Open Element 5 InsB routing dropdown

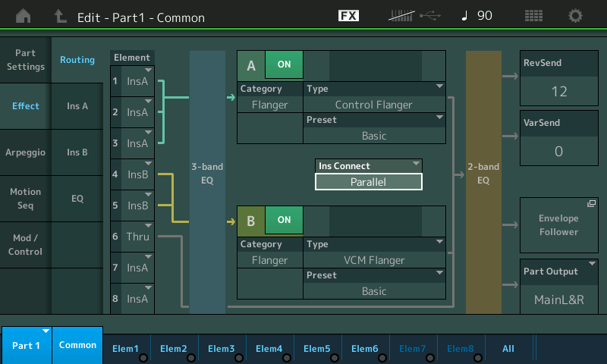(x=132, y=206)
